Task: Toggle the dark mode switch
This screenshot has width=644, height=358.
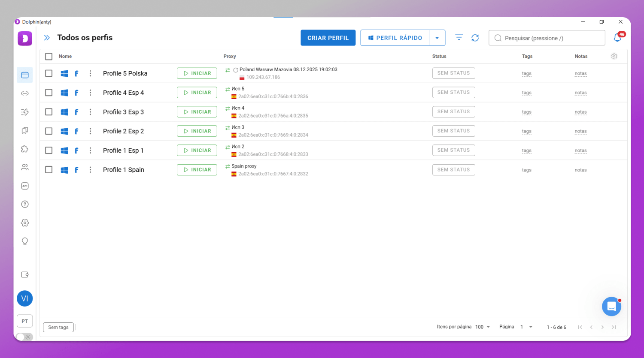Action: [24, 337]
